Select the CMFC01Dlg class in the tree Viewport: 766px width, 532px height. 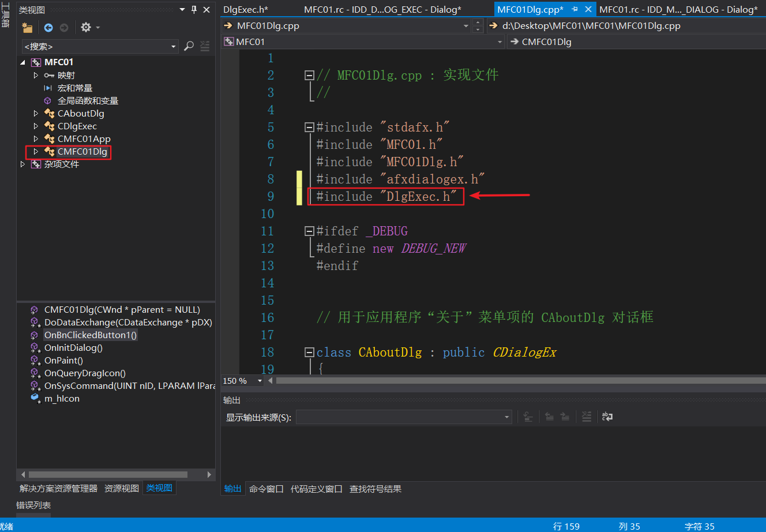point(82,151)
